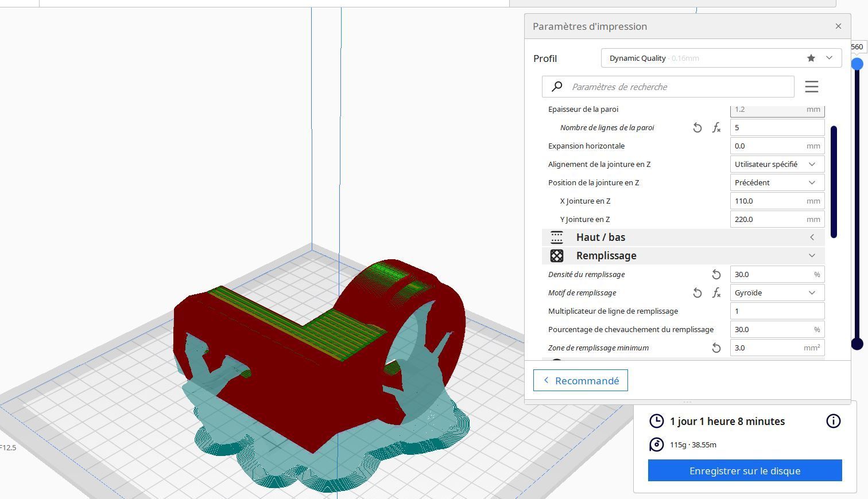Reset the wall line count setting
The height and width of the screenshot is (499, 868).
click(x=697, y=128)
